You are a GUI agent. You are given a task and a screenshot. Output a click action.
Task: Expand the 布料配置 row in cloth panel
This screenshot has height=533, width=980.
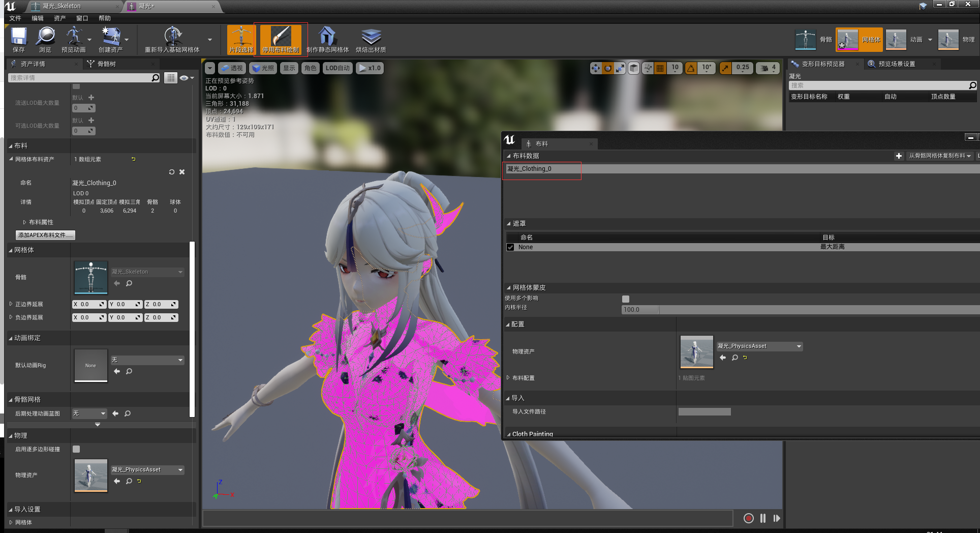(x=508, y=378)
